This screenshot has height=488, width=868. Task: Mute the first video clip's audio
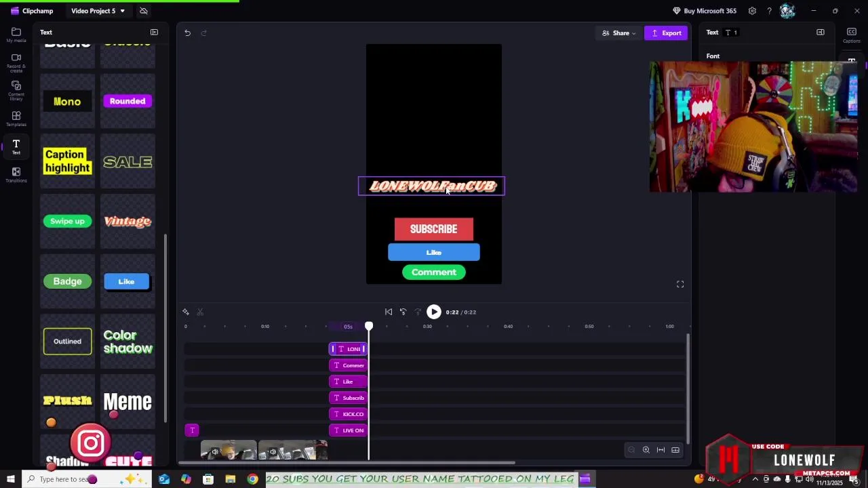click(215, 452)
